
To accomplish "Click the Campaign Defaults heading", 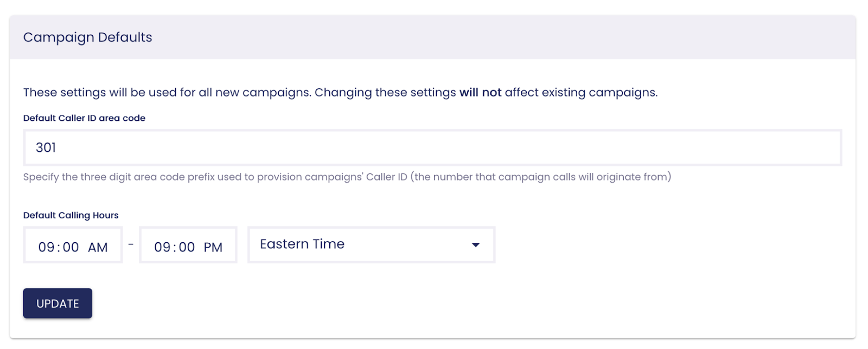I will 87,37.
